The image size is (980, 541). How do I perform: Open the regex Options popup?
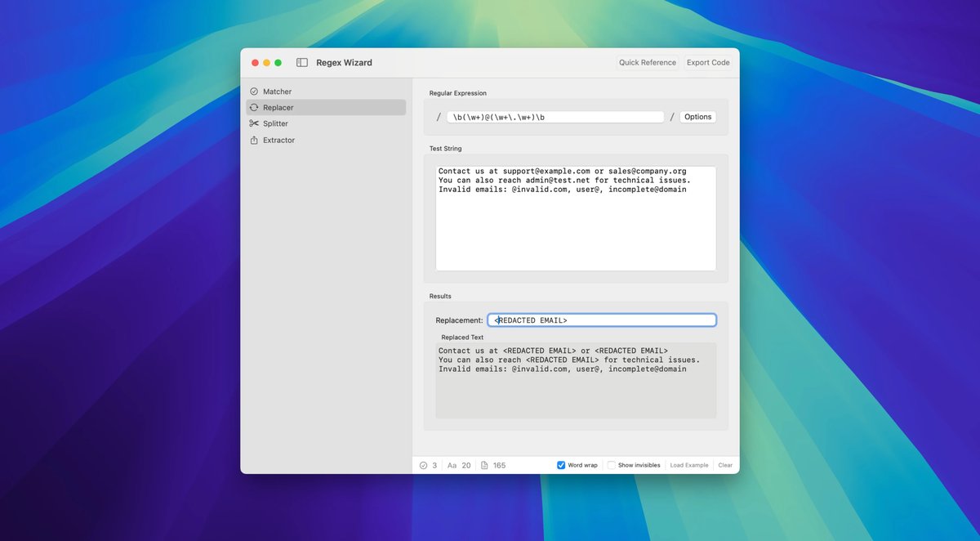point(697,116)
